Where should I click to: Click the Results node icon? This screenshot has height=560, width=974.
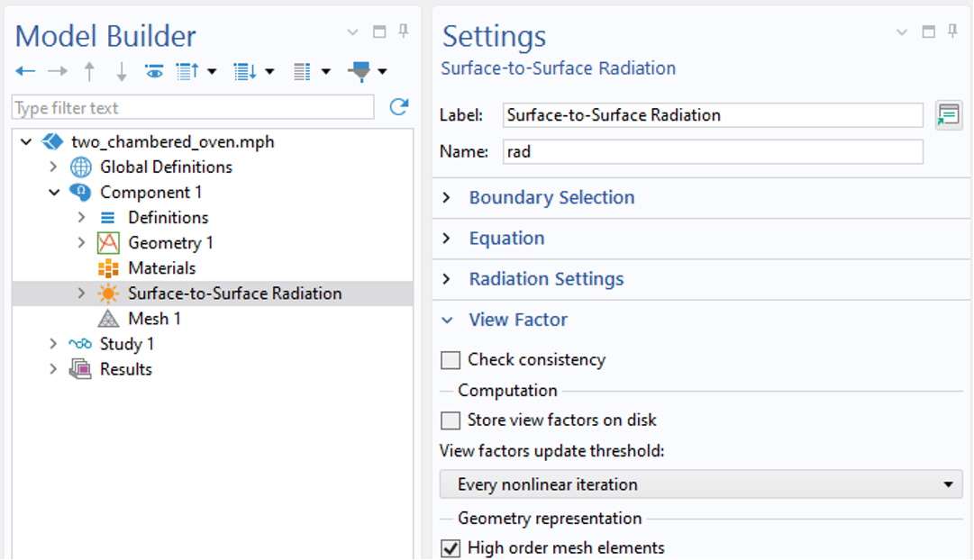(78, 368)
